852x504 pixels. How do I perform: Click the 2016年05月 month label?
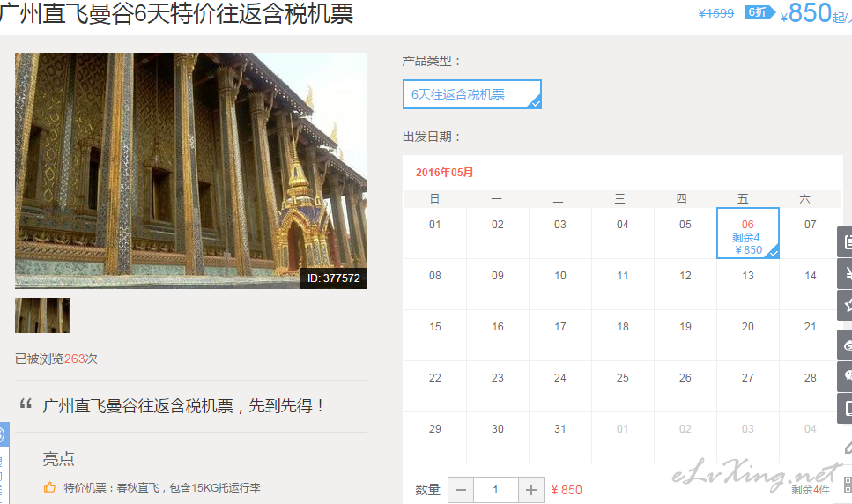click(444, 172)
